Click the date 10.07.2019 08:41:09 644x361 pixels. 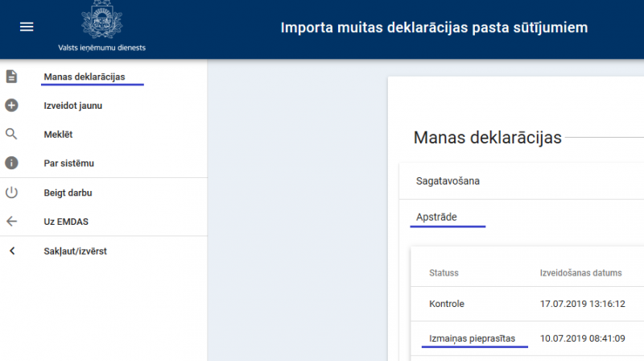[x=582, y=338]
